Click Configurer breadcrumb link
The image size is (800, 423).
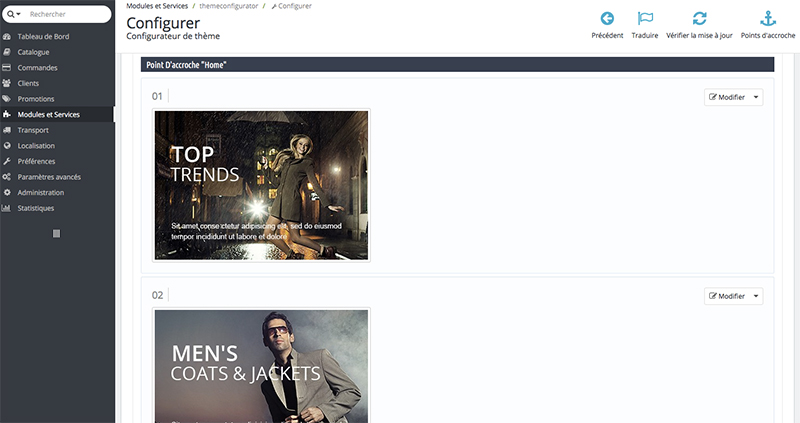[x=291, y=6]
